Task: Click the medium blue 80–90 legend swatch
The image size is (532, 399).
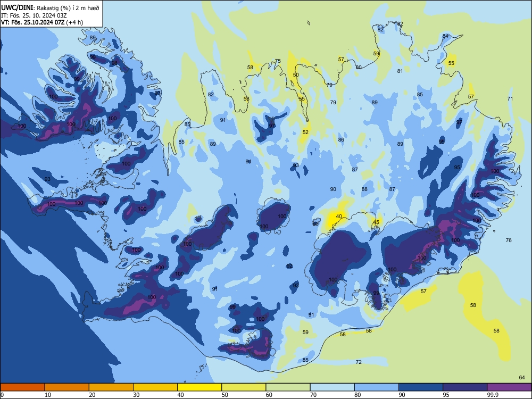Action: [x=377, y=387]
